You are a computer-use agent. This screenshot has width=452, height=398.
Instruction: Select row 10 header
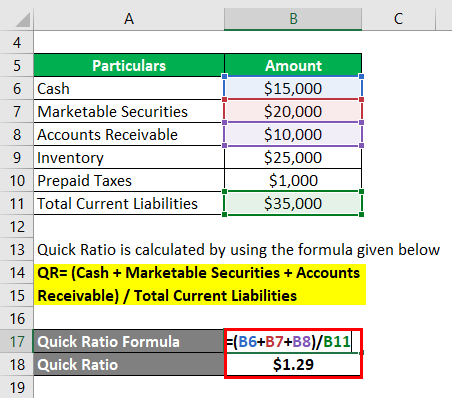pos(17,180)
